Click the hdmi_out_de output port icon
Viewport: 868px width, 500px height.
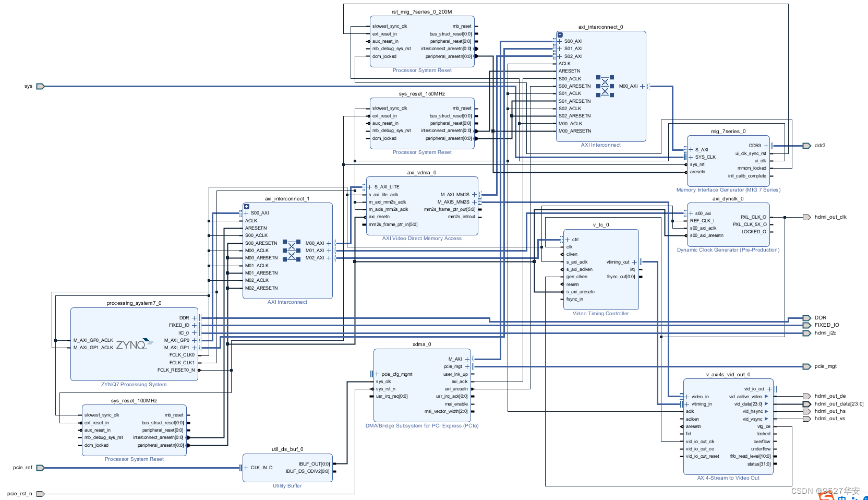point(806,396)
